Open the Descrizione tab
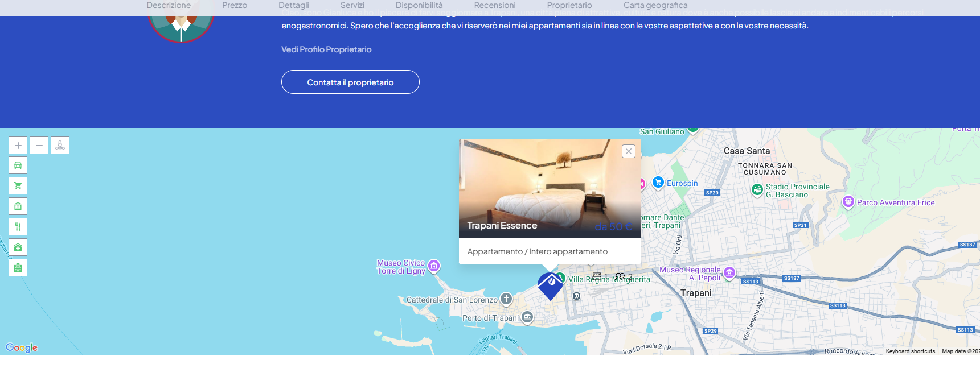The image size is (980, 389). [169, 5]
